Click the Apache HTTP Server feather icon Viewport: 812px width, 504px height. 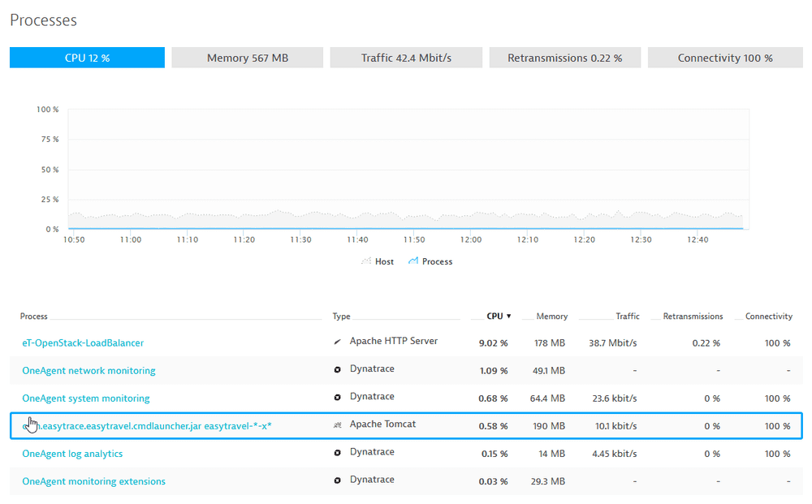[337, 342]
